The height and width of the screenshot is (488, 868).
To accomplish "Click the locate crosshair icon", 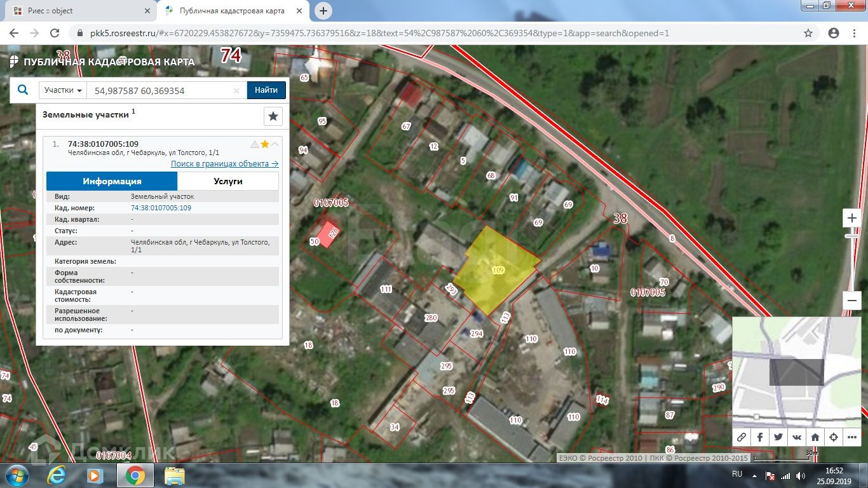I will click(x=834, y=437).
